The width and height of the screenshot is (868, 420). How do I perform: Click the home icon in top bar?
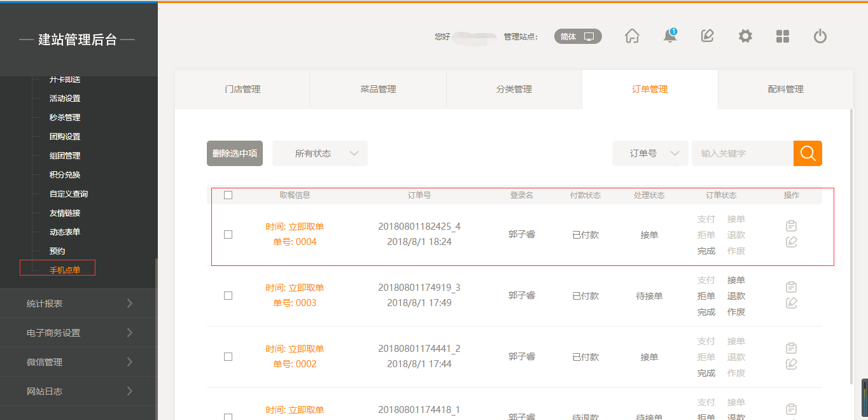click(x=632, y=36)
